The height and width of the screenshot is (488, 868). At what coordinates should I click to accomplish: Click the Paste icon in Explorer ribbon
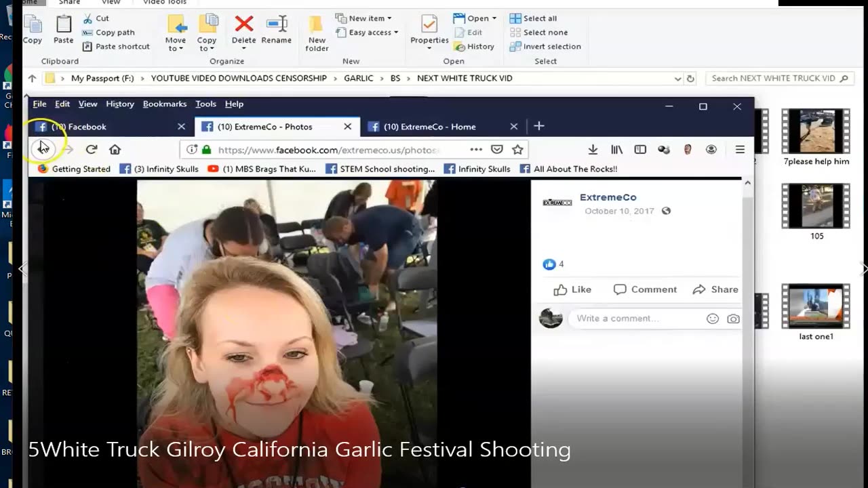(x=64, y=30)
